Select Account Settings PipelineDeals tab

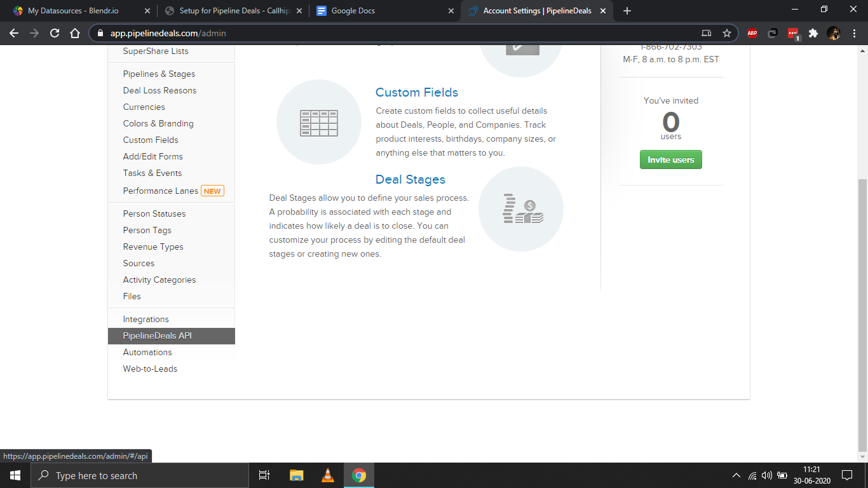point(537,11)
